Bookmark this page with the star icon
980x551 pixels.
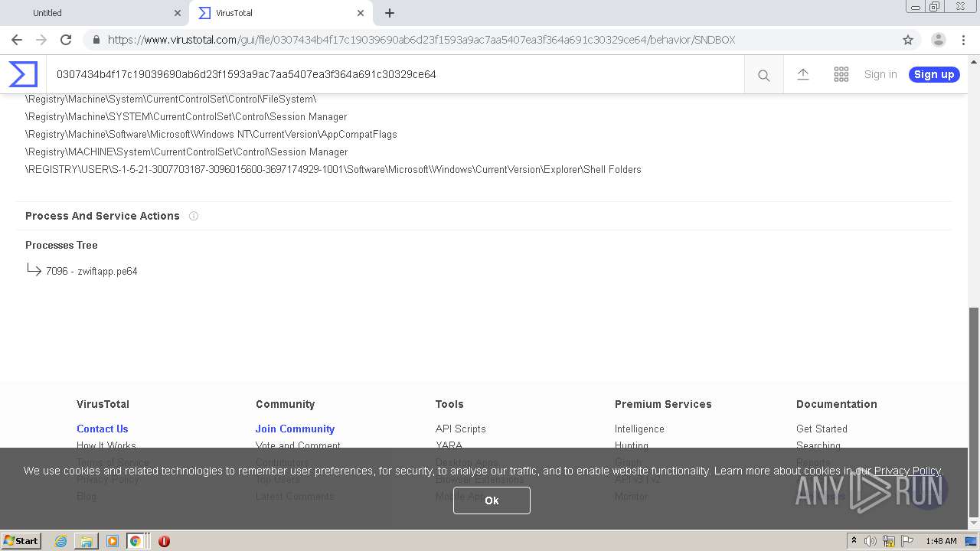tap(908, 40)
